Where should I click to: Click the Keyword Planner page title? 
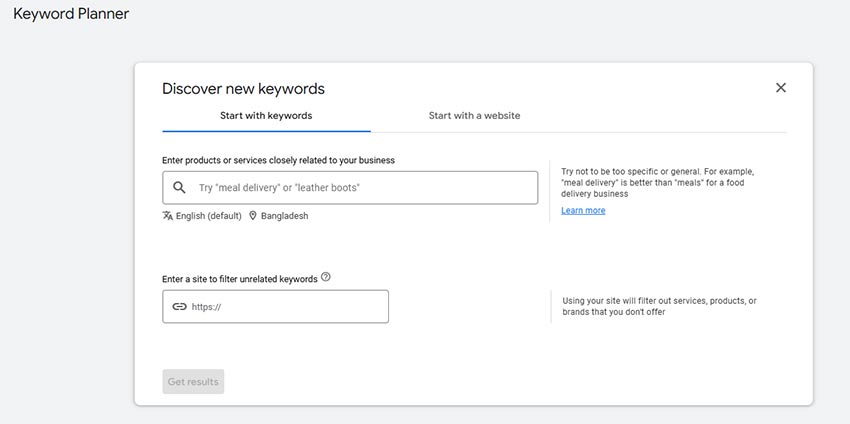71,14
